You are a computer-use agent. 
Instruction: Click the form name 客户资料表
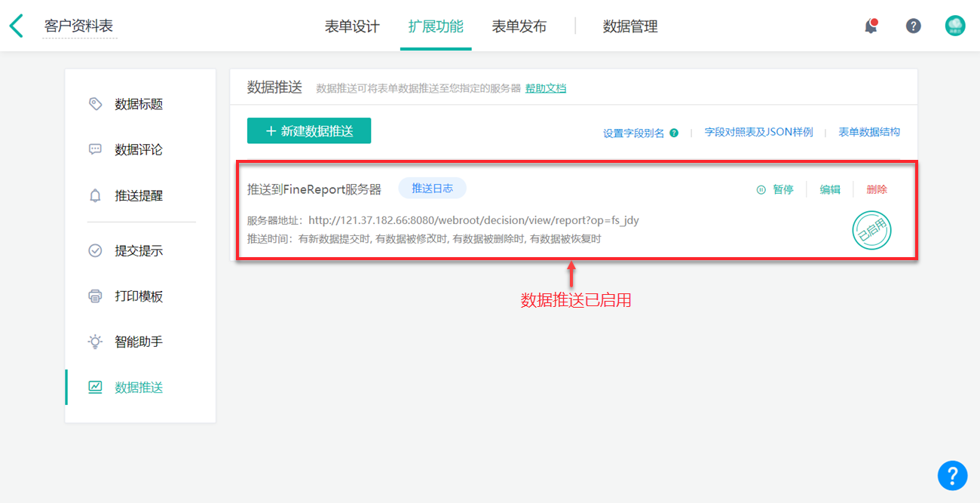[79, 26]
